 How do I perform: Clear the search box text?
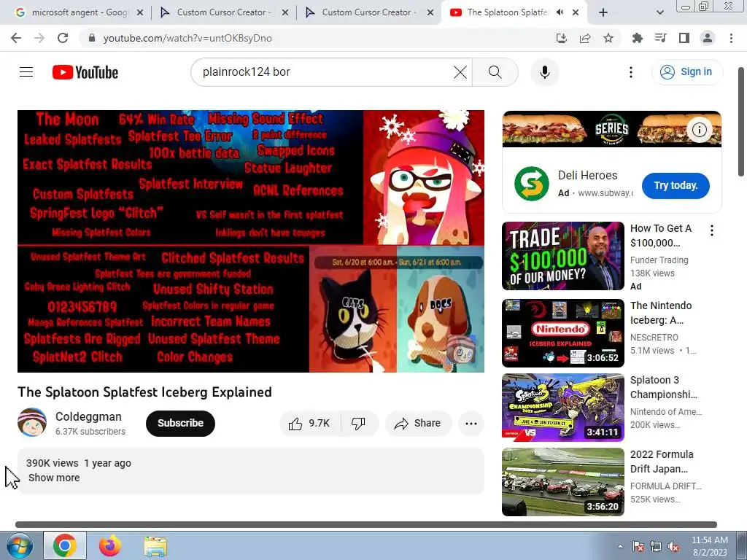pos(460,72)
